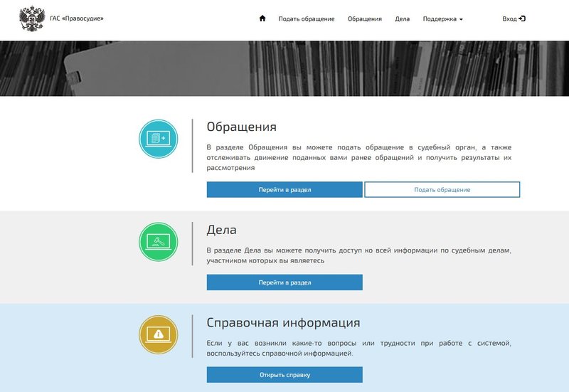Open the Подать обращение menu item
This screenshot has width=569, height=392.
(x=307, y=19)
